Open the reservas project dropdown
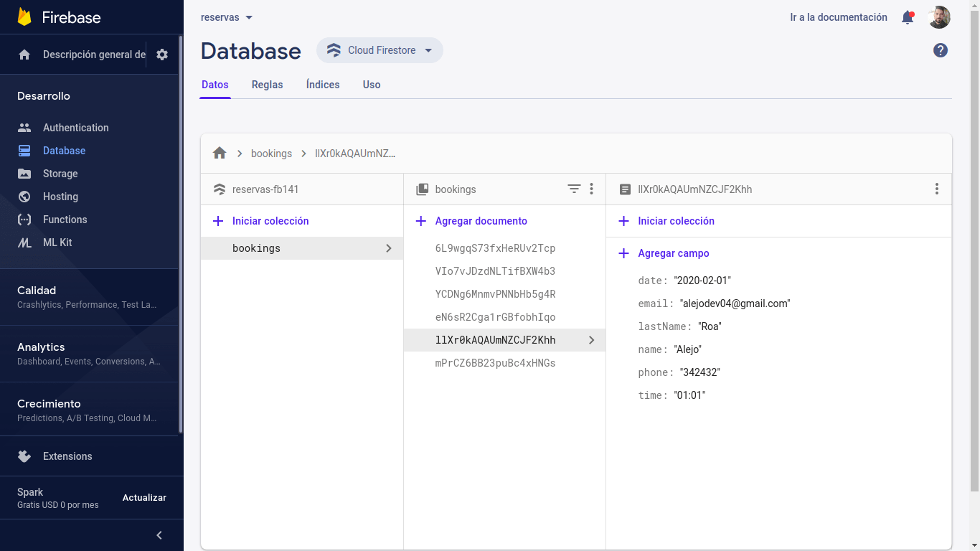 click(227, 17)
